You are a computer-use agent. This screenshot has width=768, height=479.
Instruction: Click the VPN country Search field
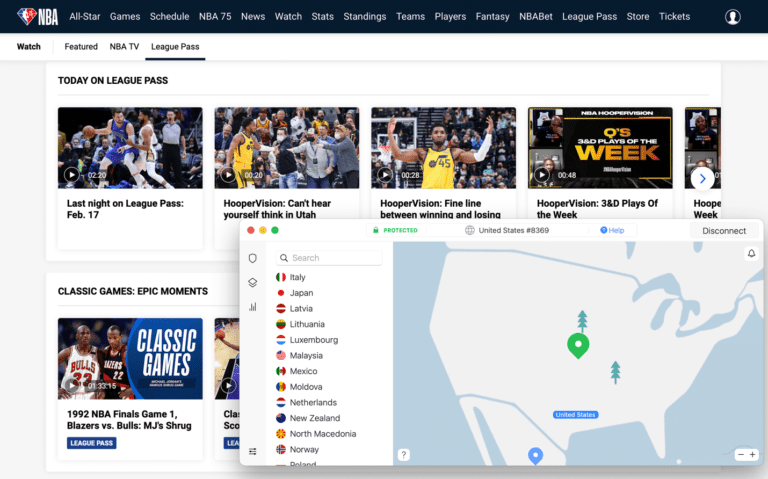[x=329, y=258]
